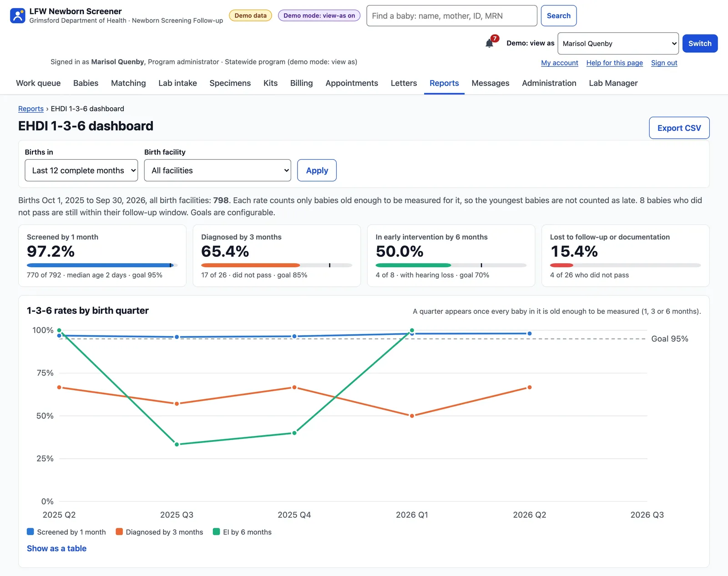The height and width of the screenshot is (576, 728).
Task: Export the dashboard as CSV
Action: click(x=679, y=128)
